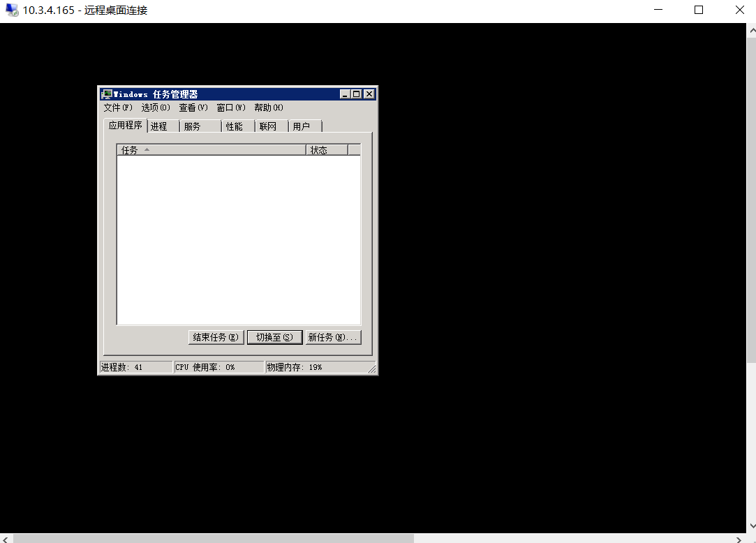Open the 帮助(H) menu

[268, 107]
